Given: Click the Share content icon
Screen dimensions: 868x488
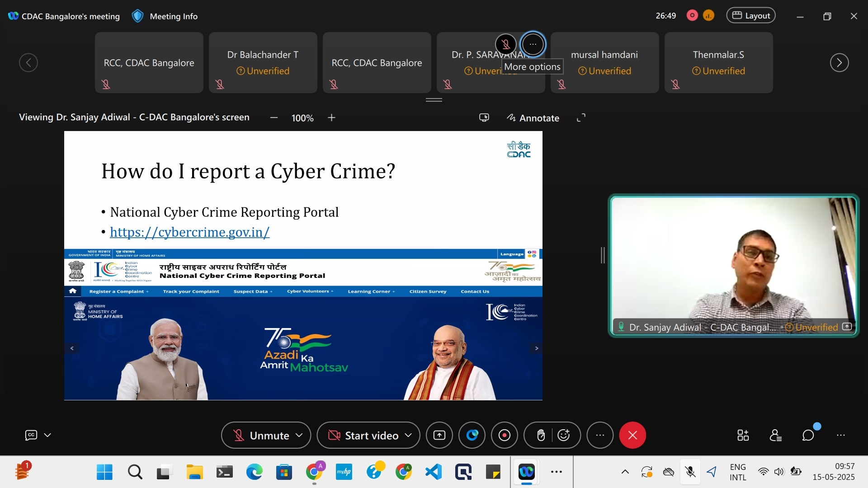Looking at the screenshot, I should tap(439, 435).
